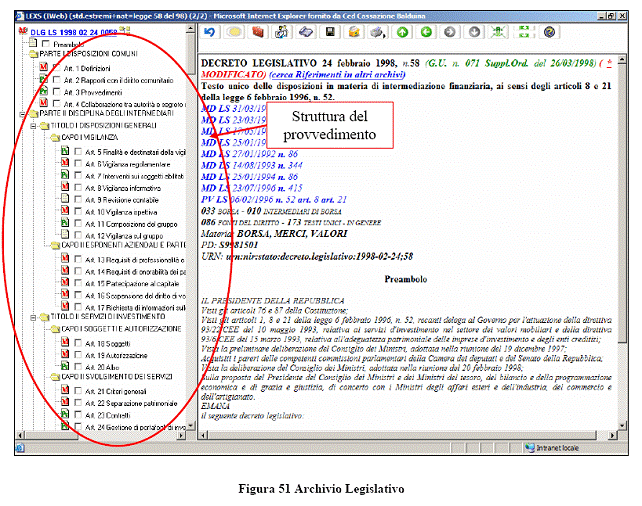
Task: Click the Preambolo document icon in tree
Action: pos(33,43)
